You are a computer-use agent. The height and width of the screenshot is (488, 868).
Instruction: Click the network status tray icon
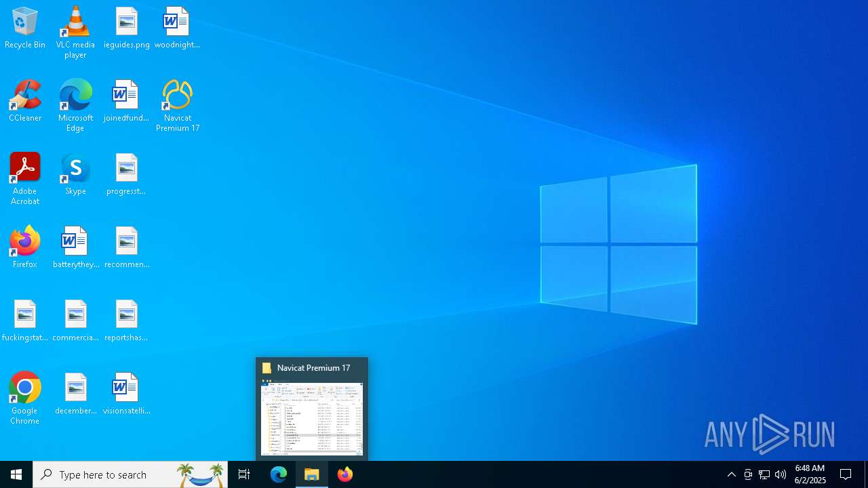pos(764,474)
